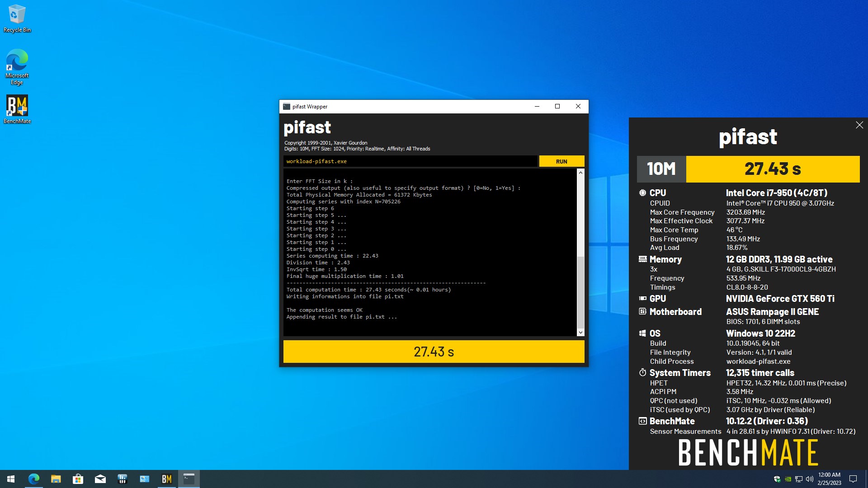
Task: Switch to BenchMate via the BM taskbar icon
Action: coord(166,479)
